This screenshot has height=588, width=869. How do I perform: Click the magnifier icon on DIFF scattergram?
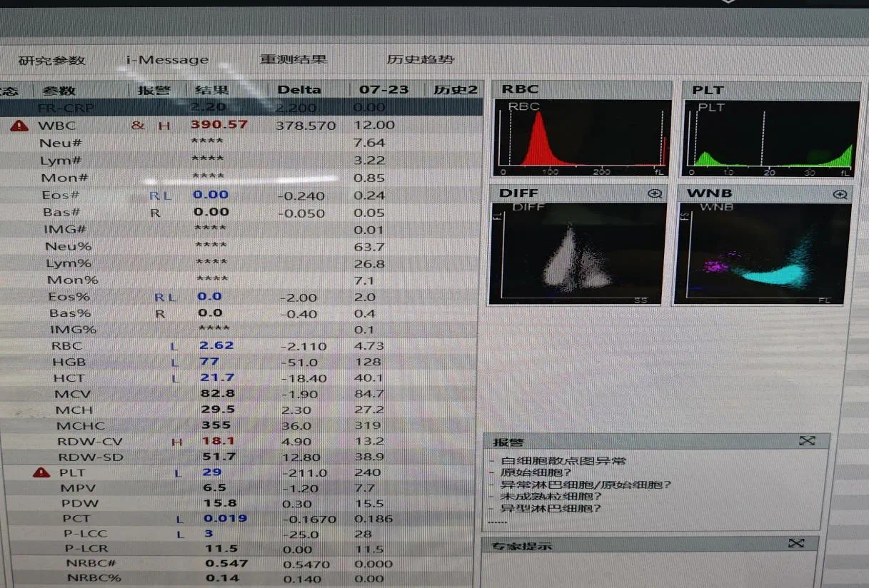655,193
